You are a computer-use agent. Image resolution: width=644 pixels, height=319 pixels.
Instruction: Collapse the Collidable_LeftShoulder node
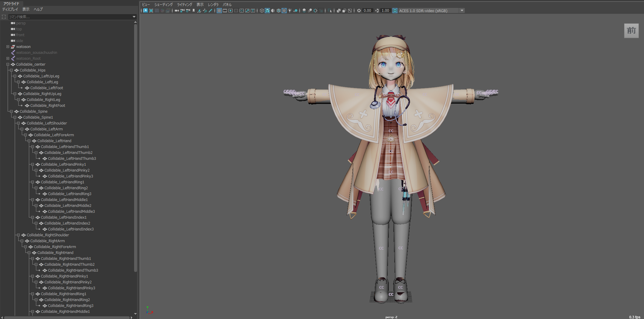18,123
